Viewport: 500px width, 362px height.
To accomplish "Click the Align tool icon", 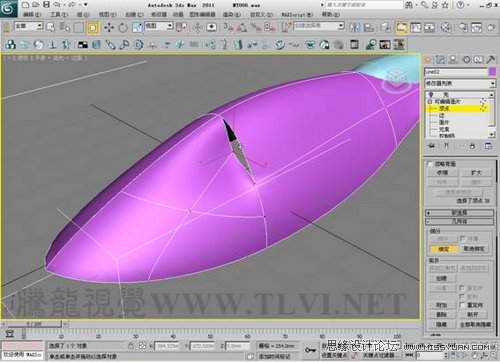I will tap(369, 27).
